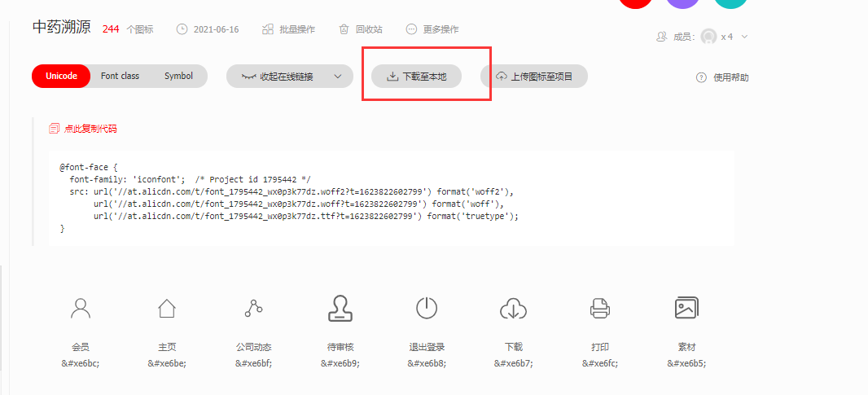The image size is (868, 395).
Task: Click the 公司动态 share-node icon
Action: (253, 308)
